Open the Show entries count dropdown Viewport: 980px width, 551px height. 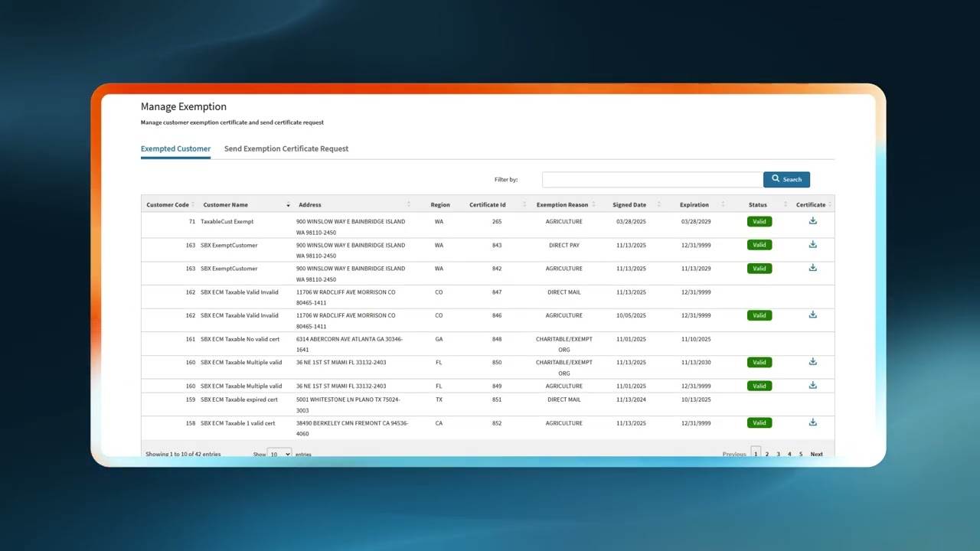coord(279,454)
